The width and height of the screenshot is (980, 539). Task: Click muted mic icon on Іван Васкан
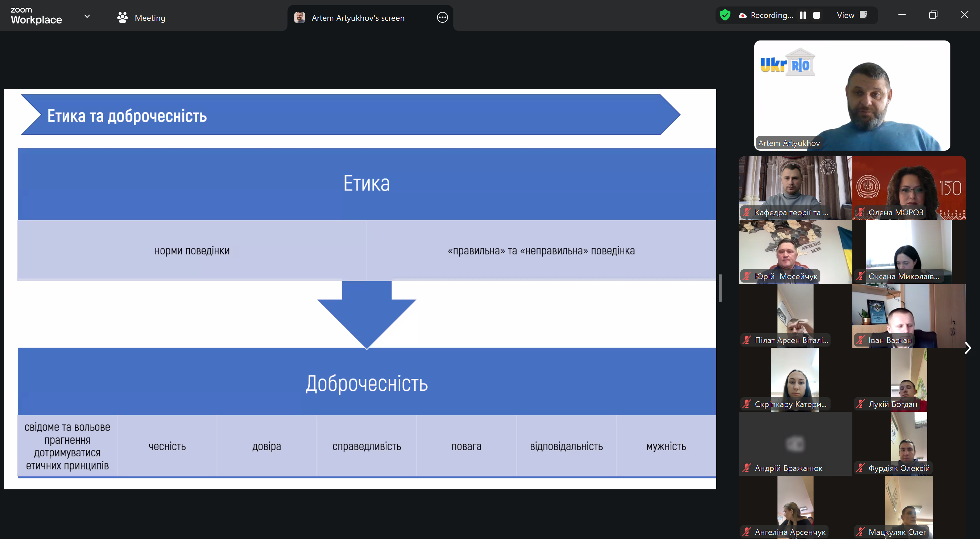coord(860,340)
